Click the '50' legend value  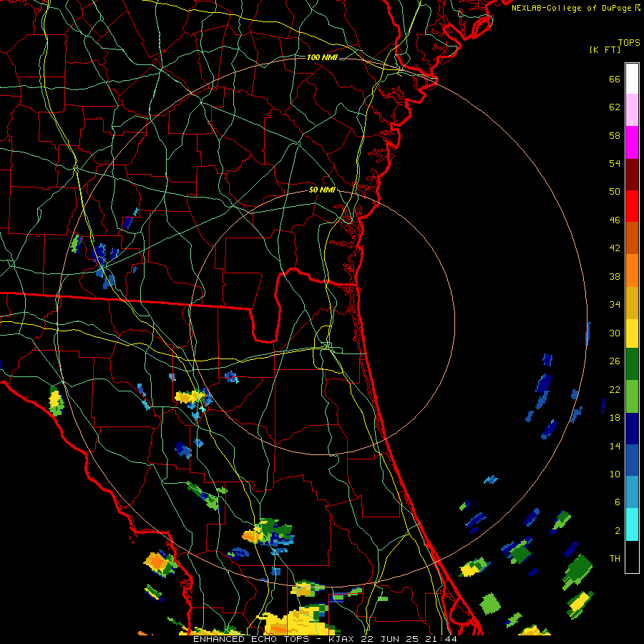click(x=615, y=191)
